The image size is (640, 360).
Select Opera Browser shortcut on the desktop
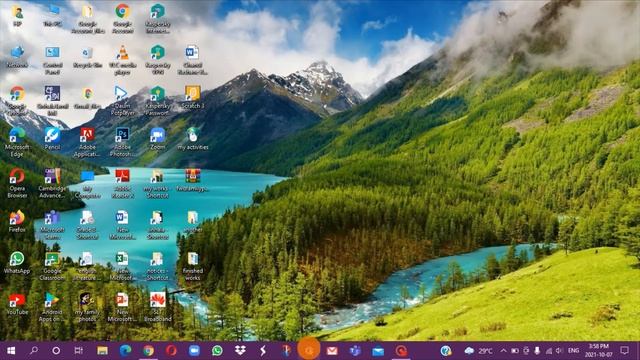pos(17,183)
